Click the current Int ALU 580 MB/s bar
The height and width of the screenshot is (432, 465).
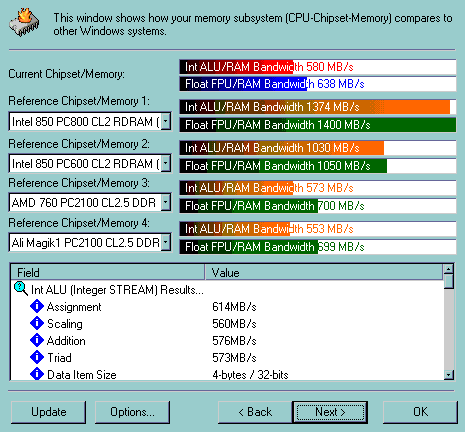click(x=318, y=67)
